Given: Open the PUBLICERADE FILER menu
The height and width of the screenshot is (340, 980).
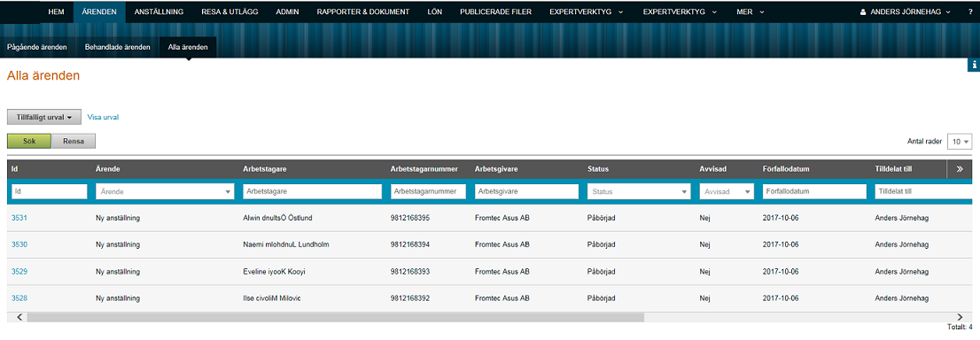Looking at the screenshot, I should pos(495,12).
